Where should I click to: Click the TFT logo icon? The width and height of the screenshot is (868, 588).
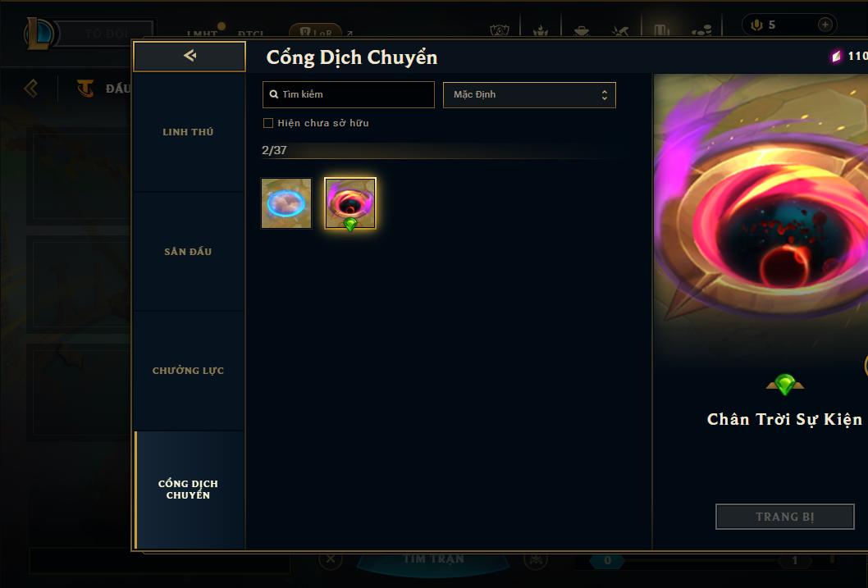point(85,88)
